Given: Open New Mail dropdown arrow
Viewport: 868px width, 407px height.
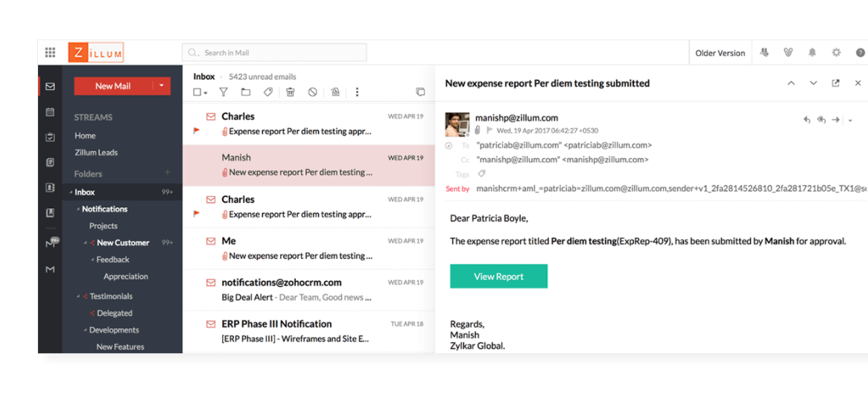Looking at the screenshot, I should pyautogui.click(x=162, y=86).
